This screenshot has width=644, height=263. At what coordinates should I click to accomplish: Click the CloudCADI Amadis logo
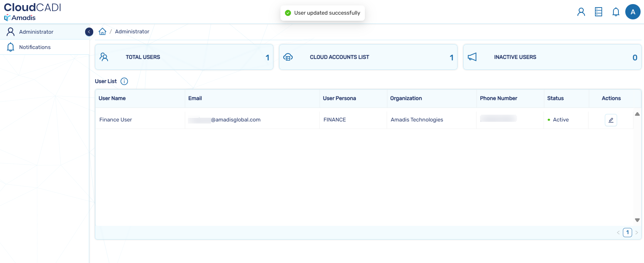coord(32,12)
